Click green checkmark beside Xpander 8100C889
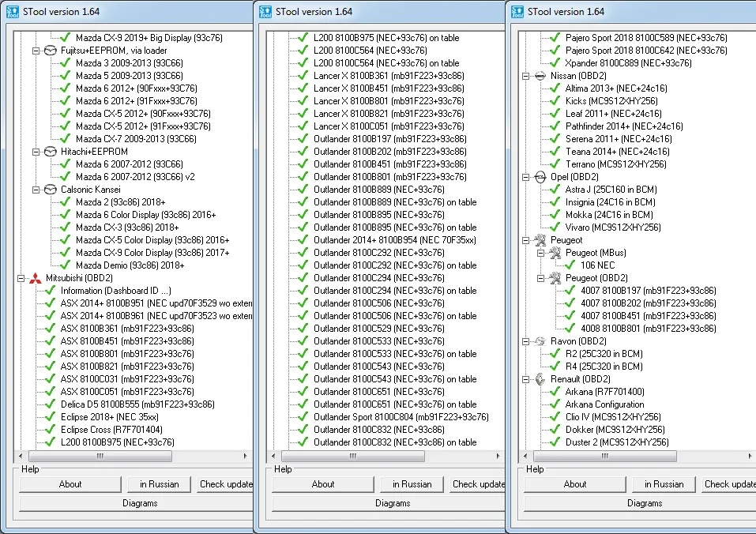This screenshot has height=534, width=756. (x=555, y=63)
